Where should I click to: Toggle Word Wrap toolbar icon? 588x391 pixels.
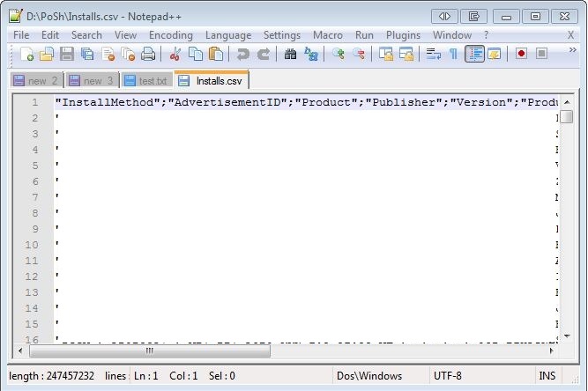tap(434, 54)
